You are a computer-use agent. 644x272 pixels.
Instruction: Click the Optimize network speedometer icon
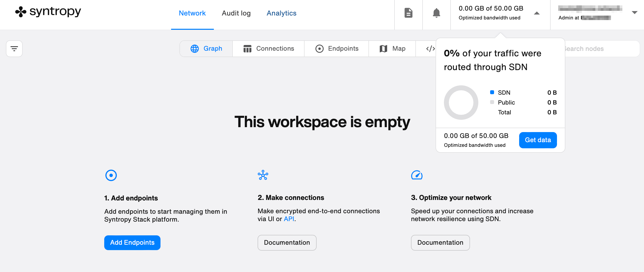pos(417,175)
